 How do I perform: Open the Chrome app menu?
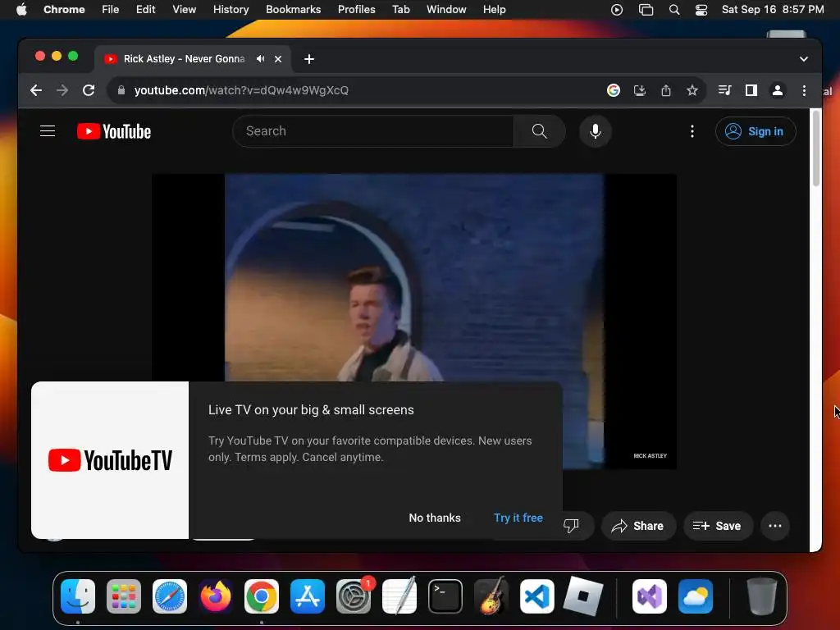[x=64, y=10]
